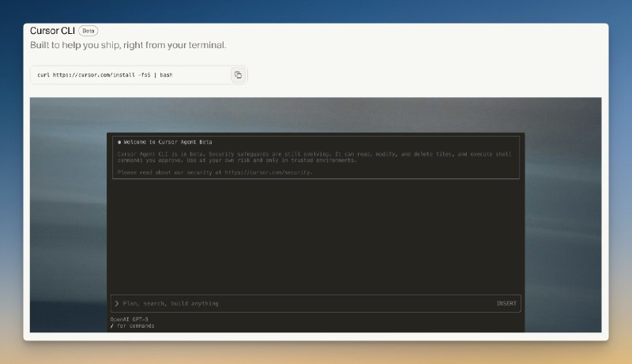Screen dimensions: 632x364
Task: Focus the 'Plan, search, build anything' prompt input
Action: point(315,304)
